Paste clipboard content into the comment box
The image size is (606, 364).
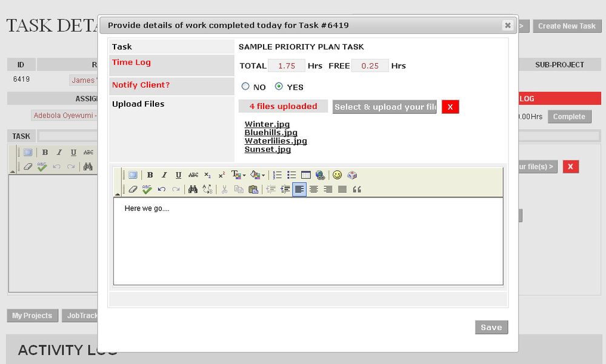(255, 189)
